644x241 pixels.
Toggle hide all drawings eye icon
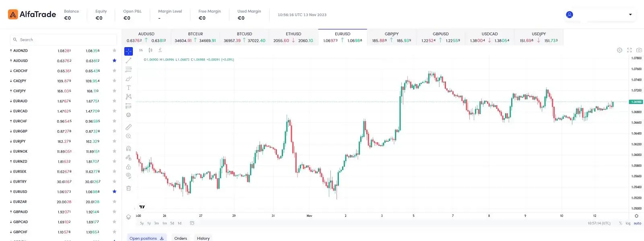click(x=128, y=176)
